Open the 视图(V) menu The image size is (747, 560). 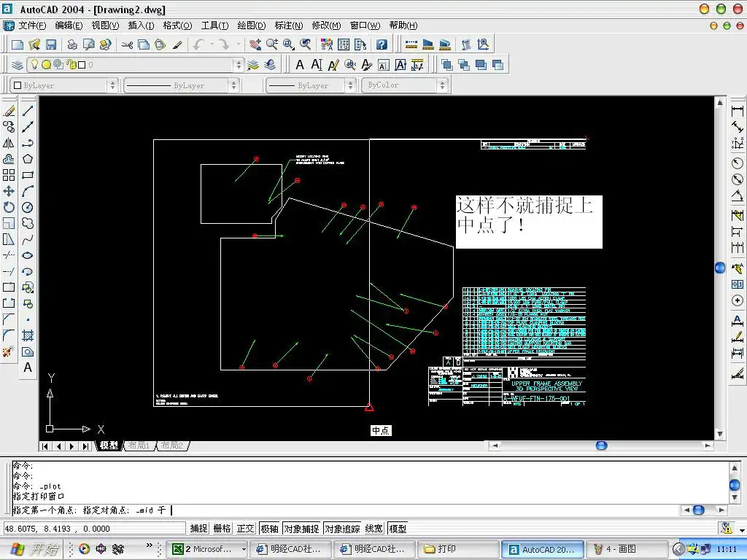105,26
